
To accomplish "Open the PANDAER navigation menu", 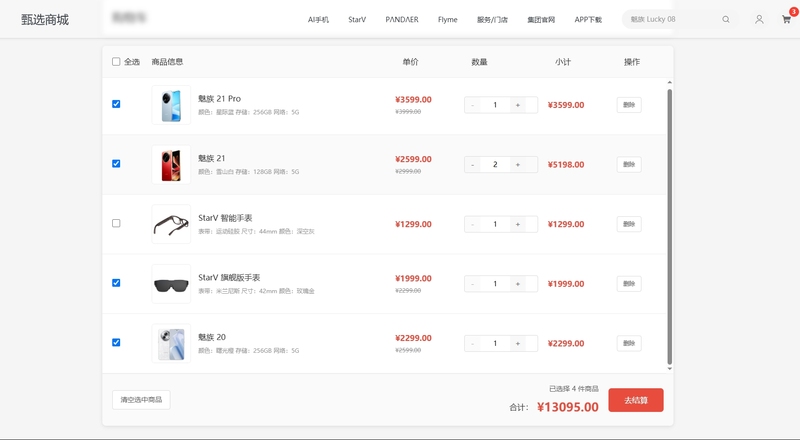I will [402, 19].
